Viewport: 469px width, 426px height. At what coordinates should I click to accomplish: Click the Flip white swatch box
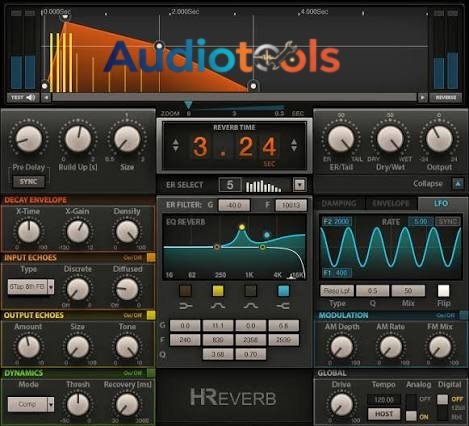pyautogui.click(x=443, y=291)
